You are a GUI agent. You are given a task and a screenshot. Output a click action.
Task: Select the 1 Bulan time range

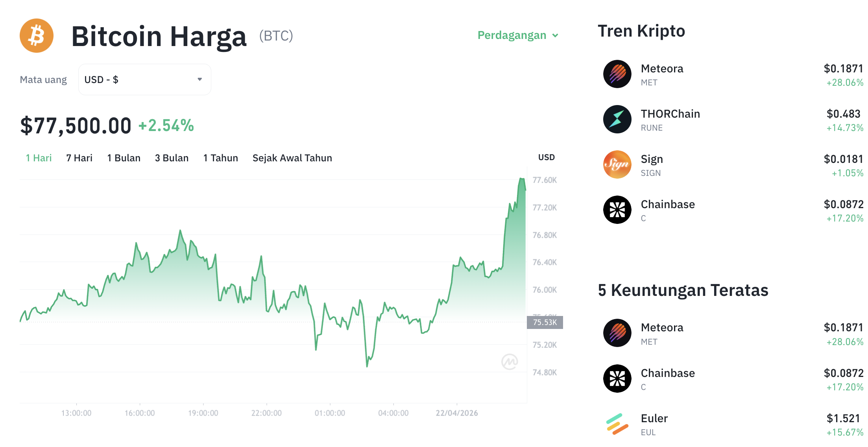click(x=124, y=158)
